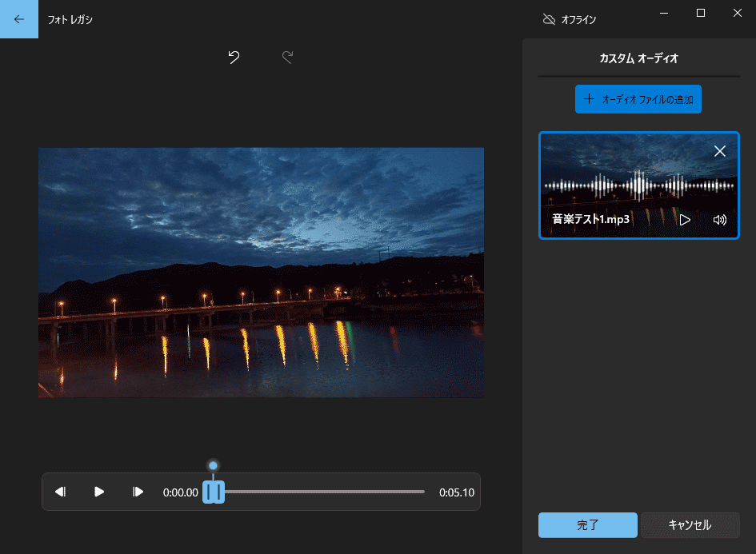Click オーディオ ファイルの追加 button

point(638,99)
